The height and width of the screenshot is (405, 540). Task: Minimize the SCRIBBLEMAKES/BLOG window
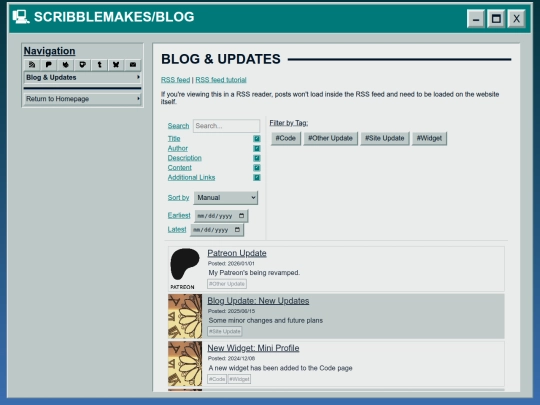(476, 19)
